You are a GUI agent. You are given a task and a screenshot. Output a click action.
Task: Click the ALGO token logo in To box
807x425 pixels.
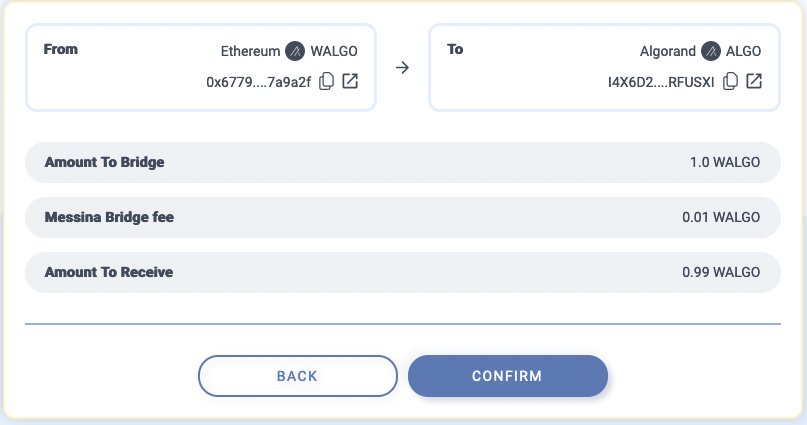pyautogui.click(x=711, y=51)
